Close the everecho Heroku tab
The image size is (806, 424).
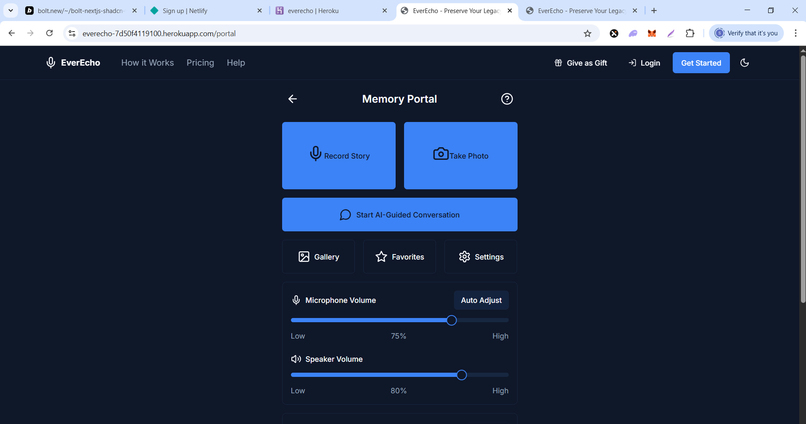pos(384,10)
